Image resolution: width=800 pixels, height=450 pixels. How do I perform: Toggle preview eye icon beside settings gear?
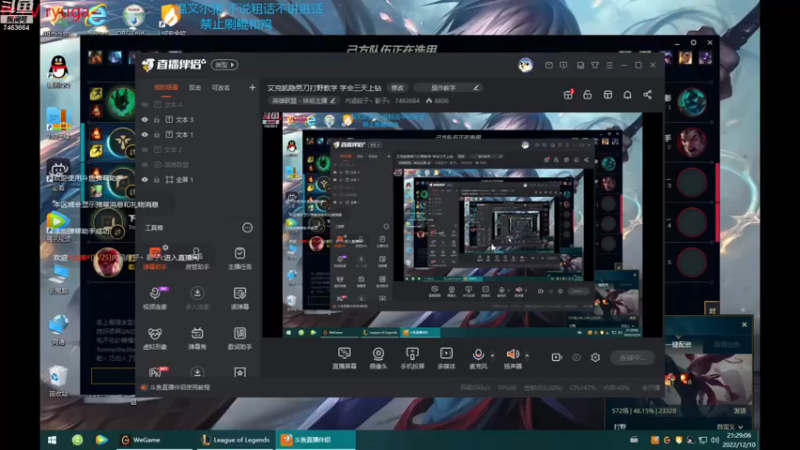tap(576, 357)
